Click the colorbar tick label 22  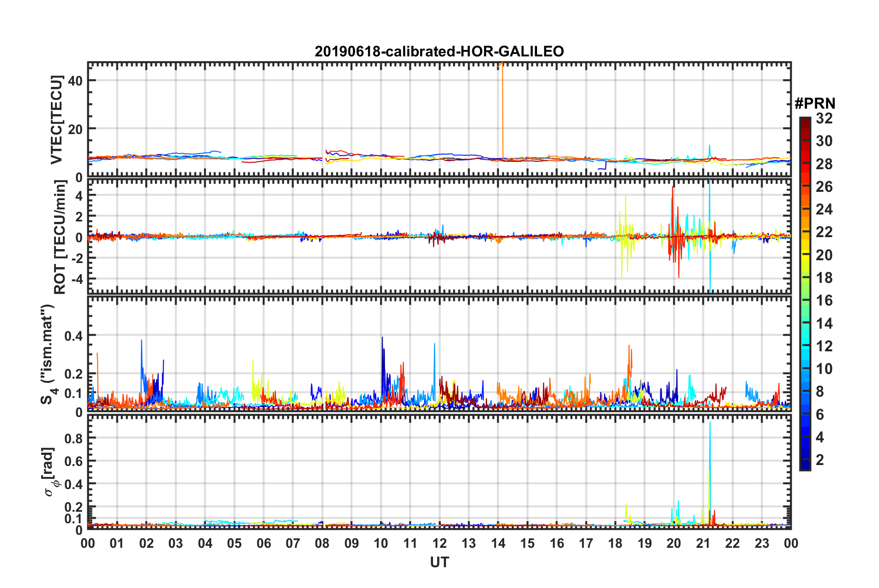tap(824, 232)
